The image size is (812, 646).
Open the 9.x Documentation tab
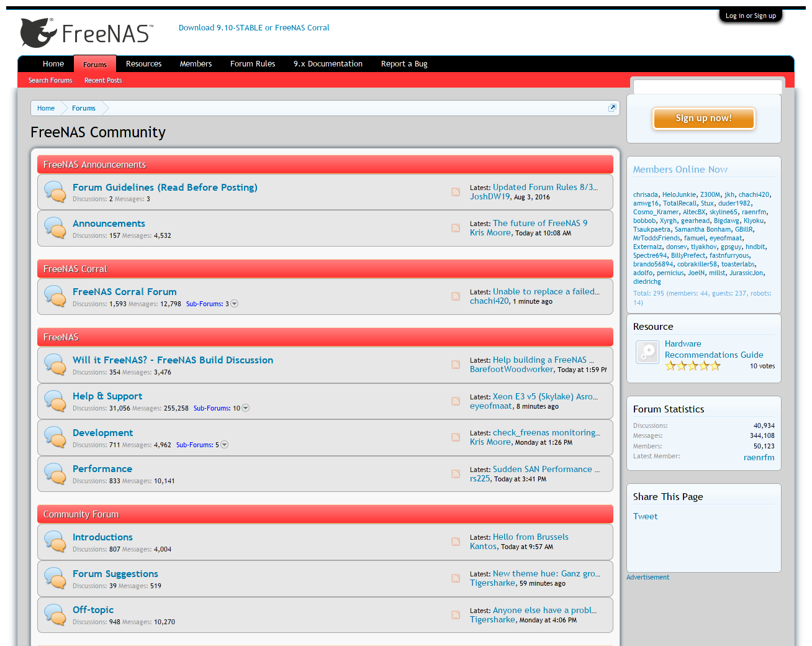pyautogui.click(x=328, y=64)
